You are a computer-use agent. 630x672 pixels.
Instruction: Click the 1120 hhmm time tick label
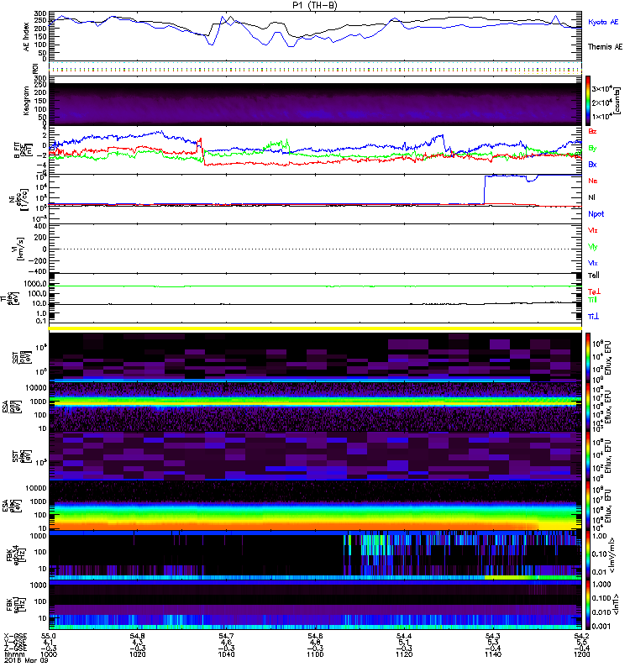coord(404,654)
